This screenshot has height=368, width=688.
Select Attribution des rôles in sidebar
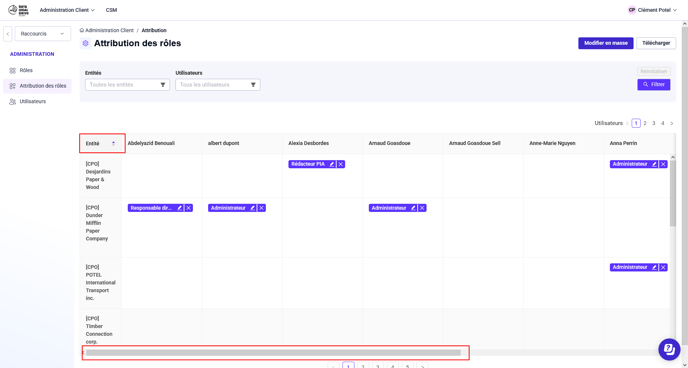(x=37, y=86)
